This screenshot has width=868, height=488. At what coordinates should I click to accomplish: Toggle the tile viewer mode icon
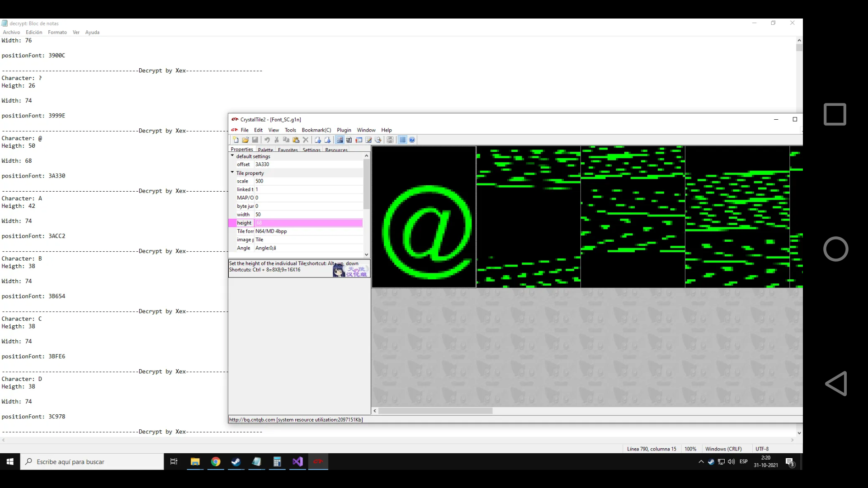pyautogui.click(x=340, y=140)
